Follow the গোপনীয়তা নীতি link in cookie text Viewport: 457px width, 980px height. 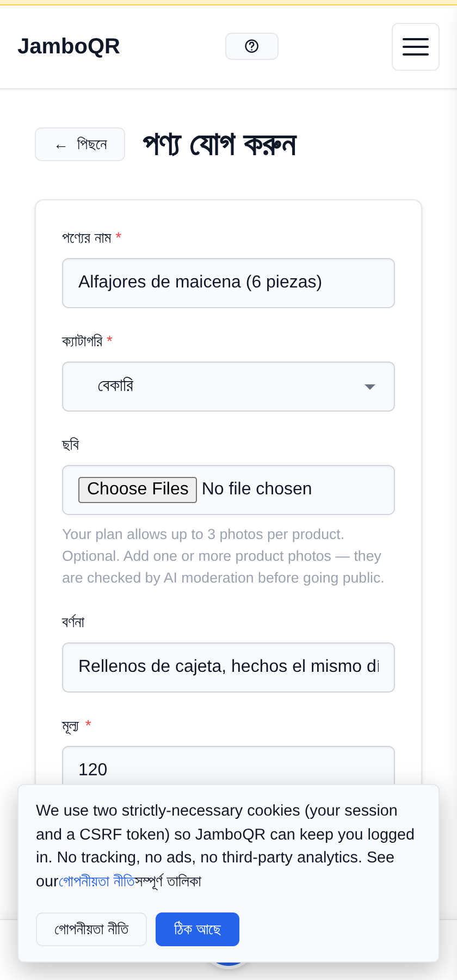pyautogui.click(x=97, y=881)
